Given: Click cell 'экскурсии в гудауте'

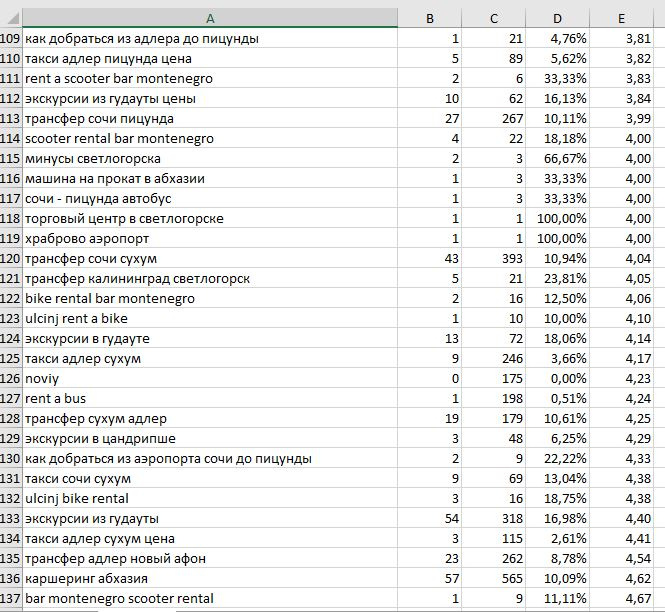Looking at the screenshot, I should pyautogui.click(x=210, y=338).
